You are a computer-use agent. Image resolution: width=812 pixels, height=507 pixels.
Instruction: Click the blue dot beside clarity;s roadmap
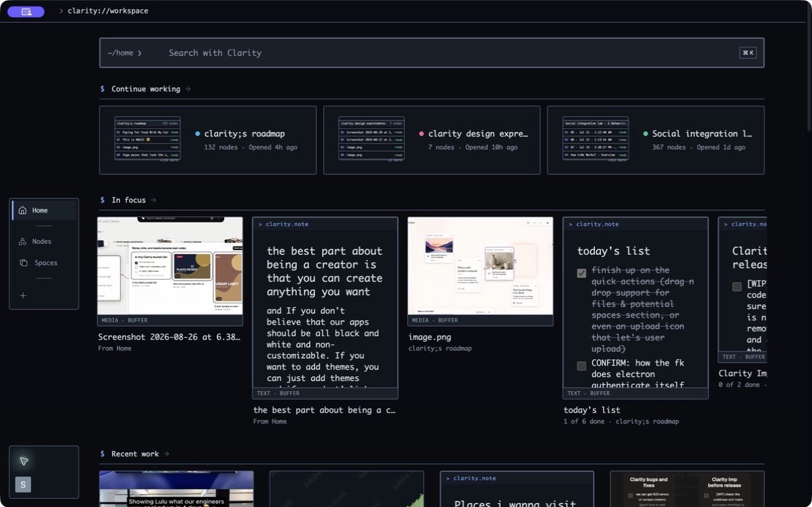(198, 134)
